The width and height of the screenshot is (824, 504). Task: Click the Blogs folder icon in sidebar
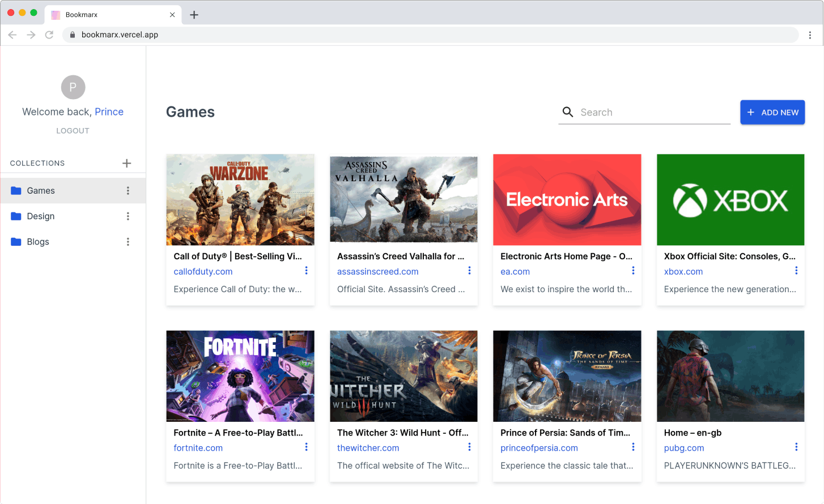coord(16,242)
